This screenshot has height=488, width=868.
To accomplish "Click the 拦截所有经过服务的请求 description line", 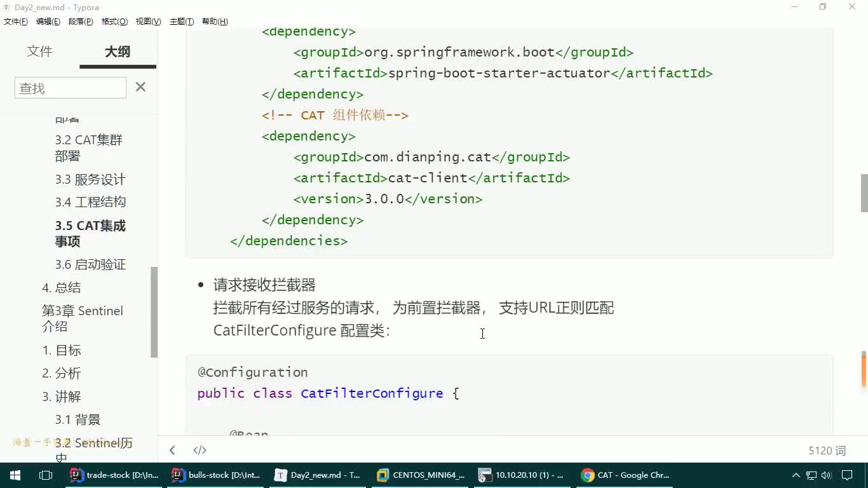I will [x=414, y=308].
